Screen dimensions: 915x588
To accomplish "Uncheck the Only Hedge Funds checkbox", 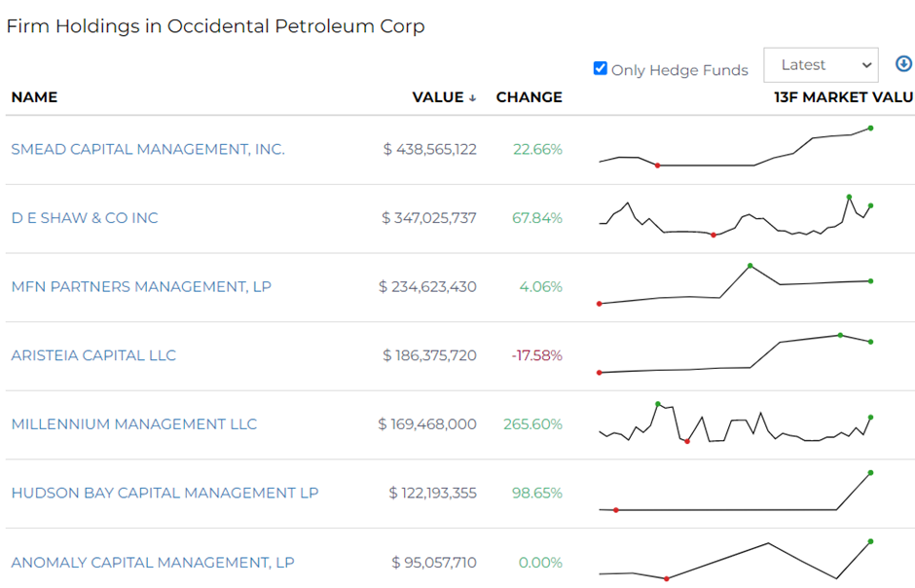I will click(x=600, y=68).
